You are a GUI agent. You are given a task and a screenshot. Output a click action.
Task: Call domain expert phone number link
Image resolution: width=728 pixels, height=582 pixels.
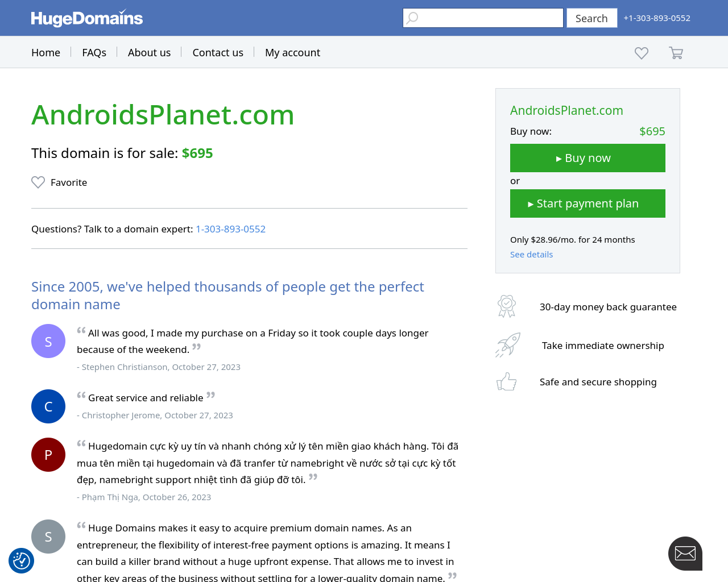(x=230, y=229)
